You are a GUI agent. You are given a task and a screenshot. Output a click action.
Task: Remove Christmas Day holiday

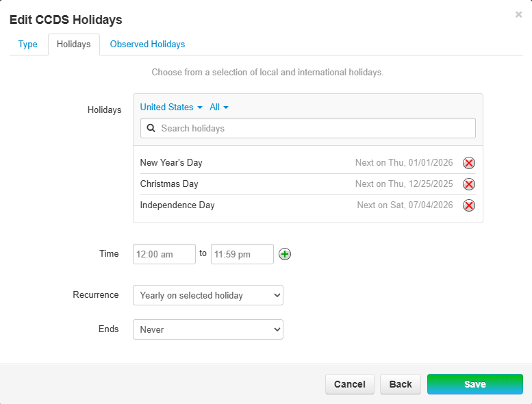[469, 184]
